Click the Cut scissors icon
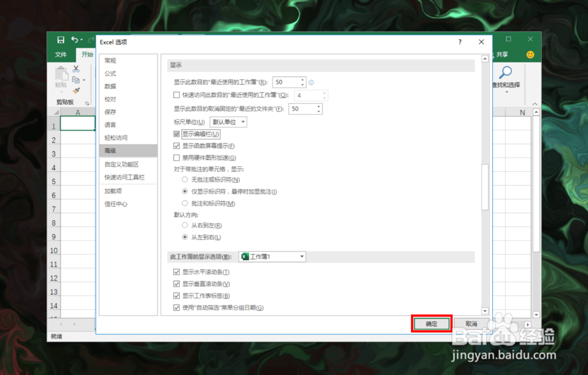Screen dimensions: 588x375 tap(76, 69)
